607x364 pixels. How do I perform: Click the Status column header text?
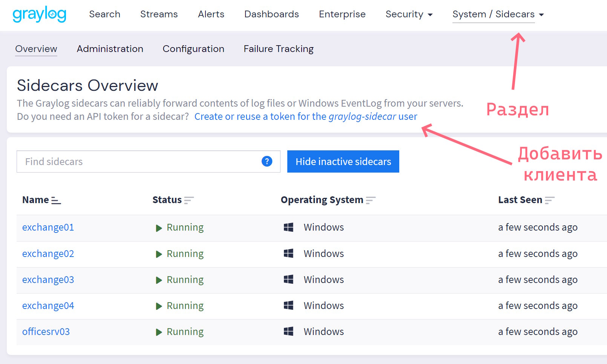(x=167, y=200)
